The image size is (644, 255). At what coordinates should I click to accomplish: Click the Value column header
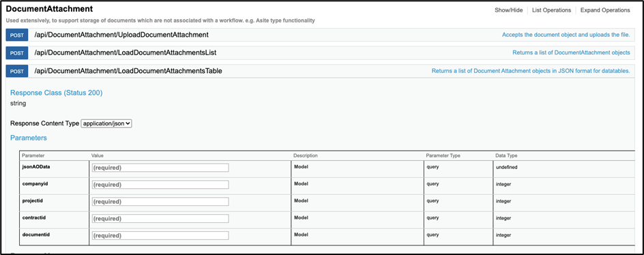click(x=98, y=155)
